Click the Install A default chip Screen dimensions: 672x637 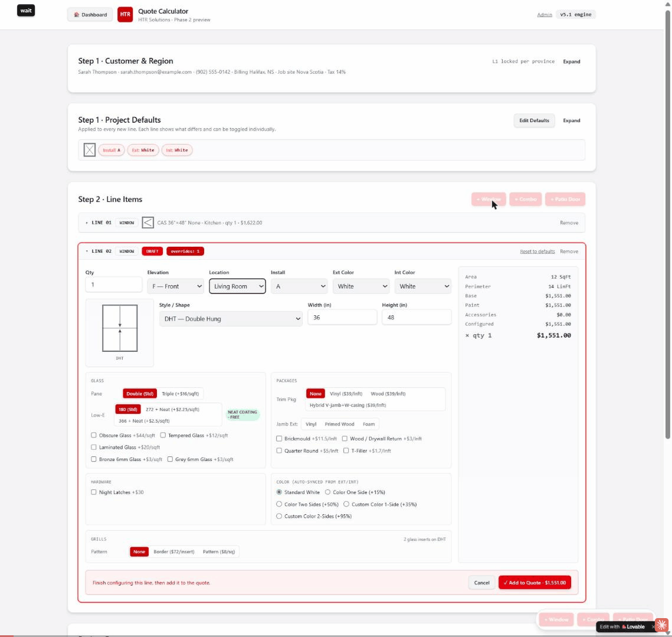tap(112, 150)
